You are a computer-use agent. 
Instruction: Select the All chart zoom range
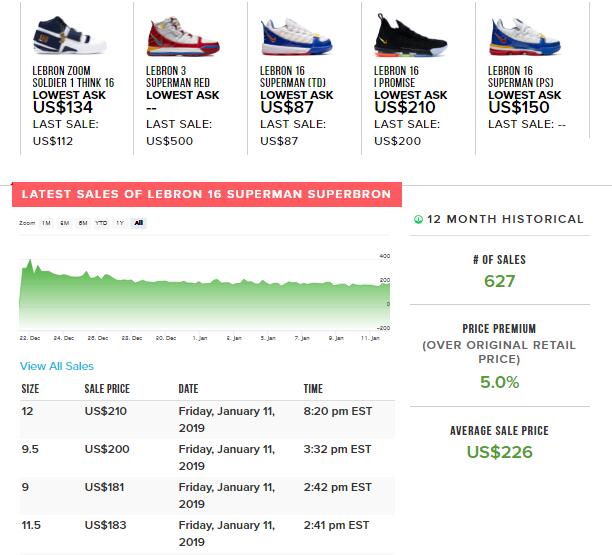pyautogui.click(x=138, y=223)
